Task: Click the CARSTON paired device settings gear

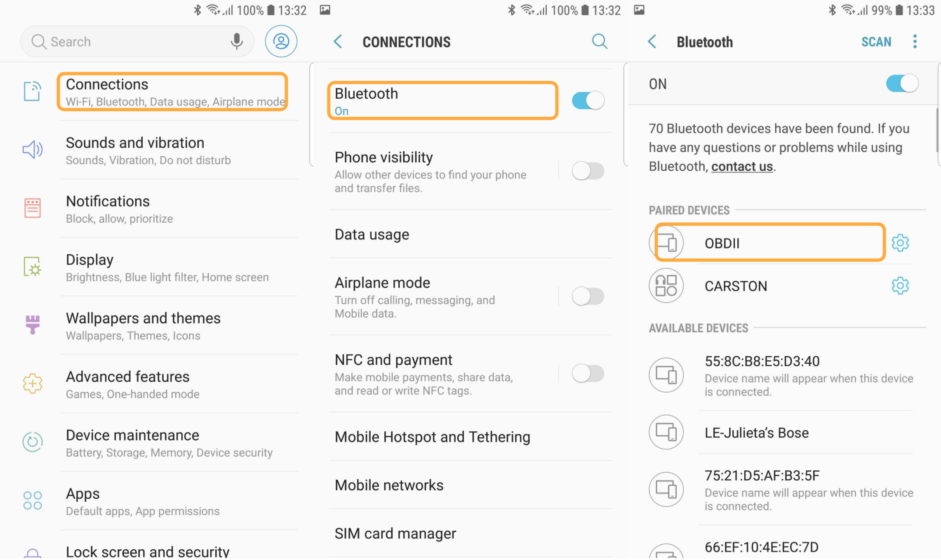Action: pyautogui.click(x=901, y=286)
